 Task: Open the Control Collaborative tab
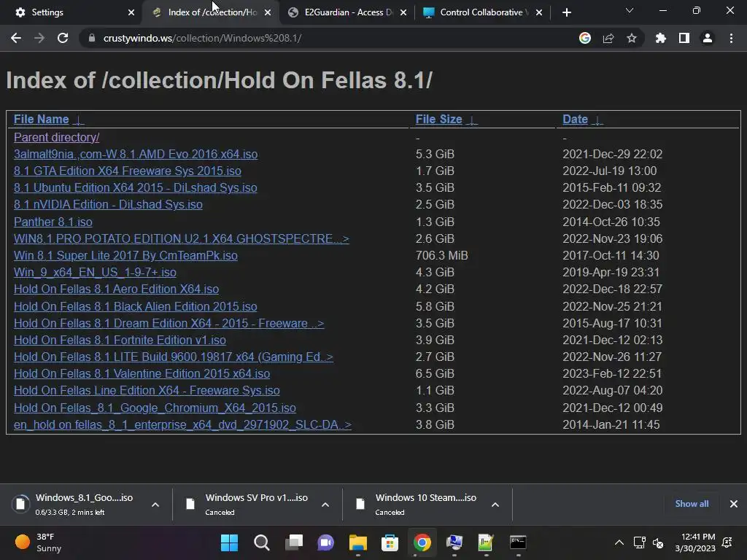[482, 12]
